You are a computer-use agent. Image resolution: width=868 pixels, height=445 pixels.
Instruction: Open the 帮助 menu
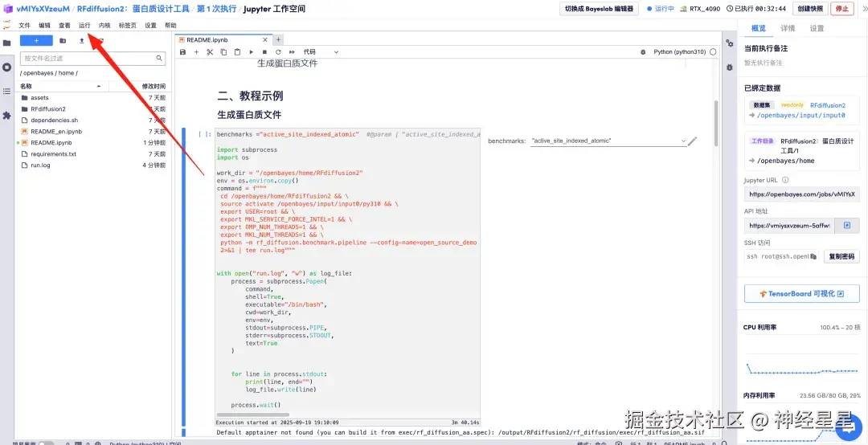(170, 26)
